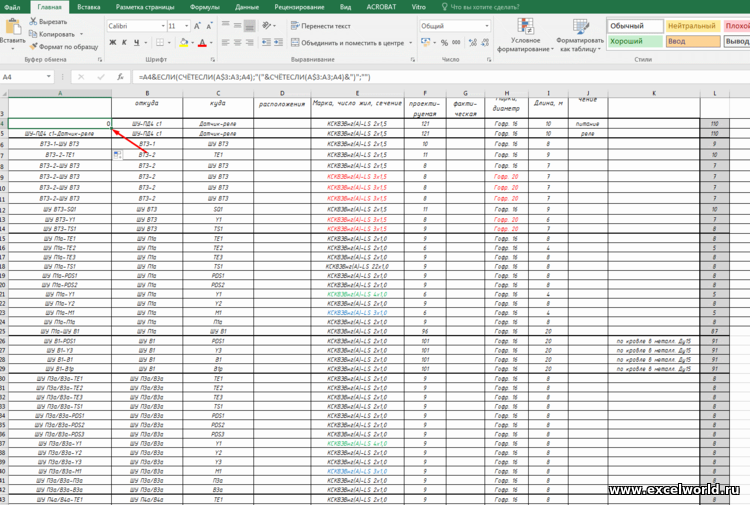Screen dimensions: 750x505
Task: Toggle bottom vertical alignment
Action: tap(250, 25)
